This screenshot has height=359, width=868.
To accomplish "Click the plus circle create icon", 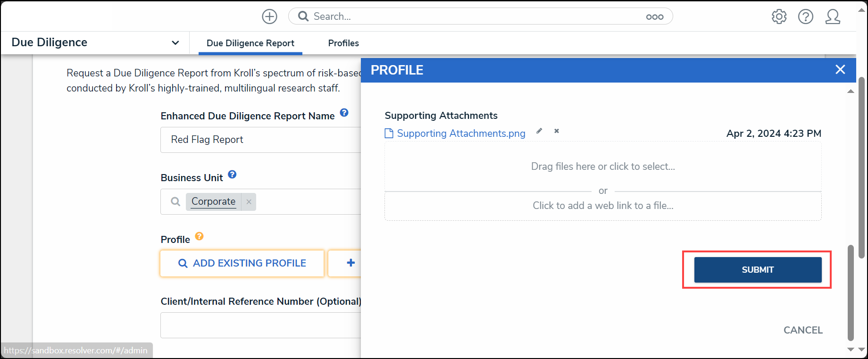I will click(x=269, y=17).
